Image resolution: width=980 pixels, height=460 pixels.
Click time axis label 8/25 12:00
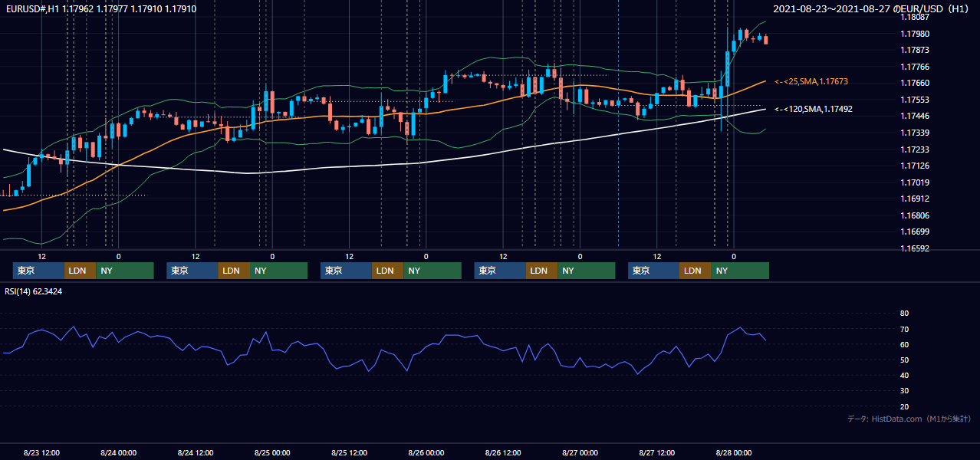pyautogui.click(x=350, y=452)
